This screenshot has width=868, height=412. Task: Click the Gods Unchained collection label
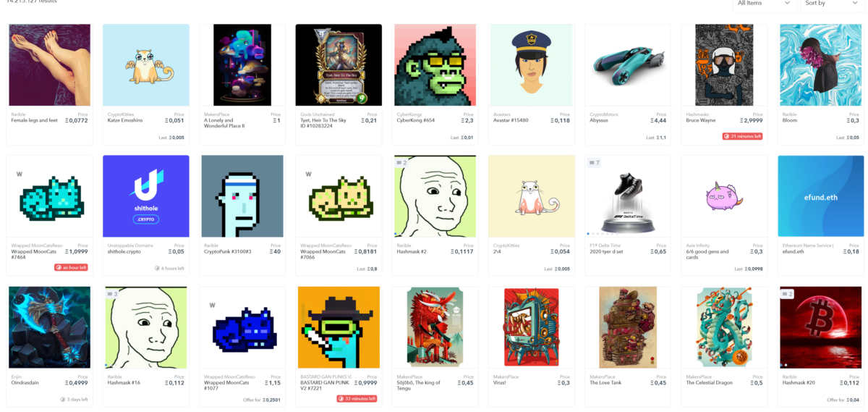[x=316, y=114]
